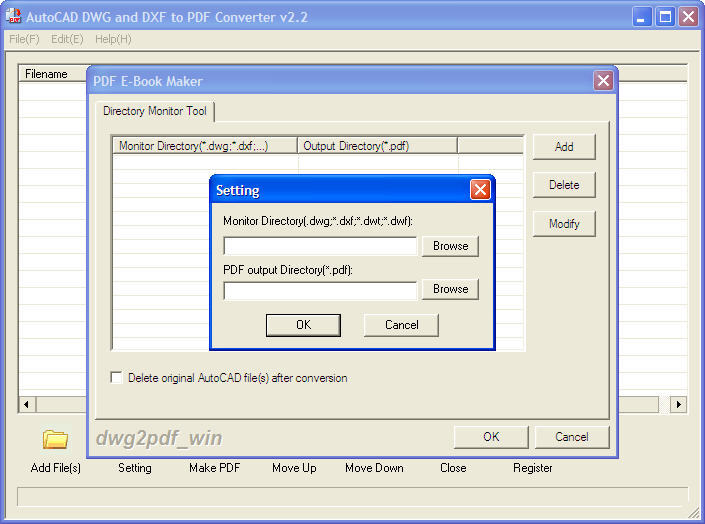This screenshot has height=524, width=705.
Task: Click the Add File(s) folder icon
Action: pos(55,439)
